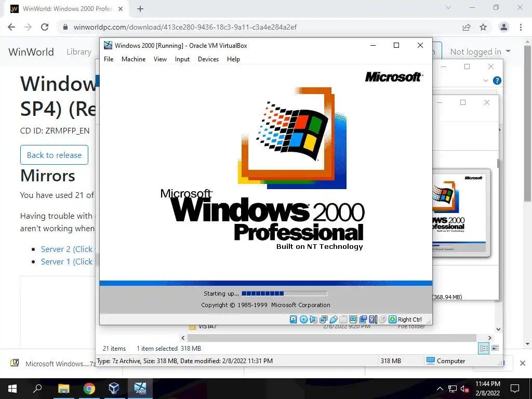The width and height of the screenshot is (532, 399).
Task: Click the Explorer horizontal scrollbar
Action: tap(332, 338)
